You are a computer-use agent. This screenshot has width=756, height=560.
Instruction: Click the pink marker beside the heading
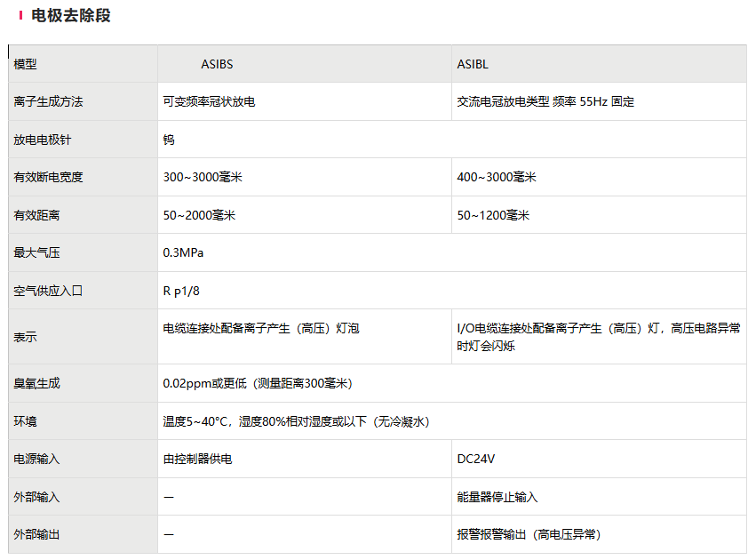coord(20,16)
